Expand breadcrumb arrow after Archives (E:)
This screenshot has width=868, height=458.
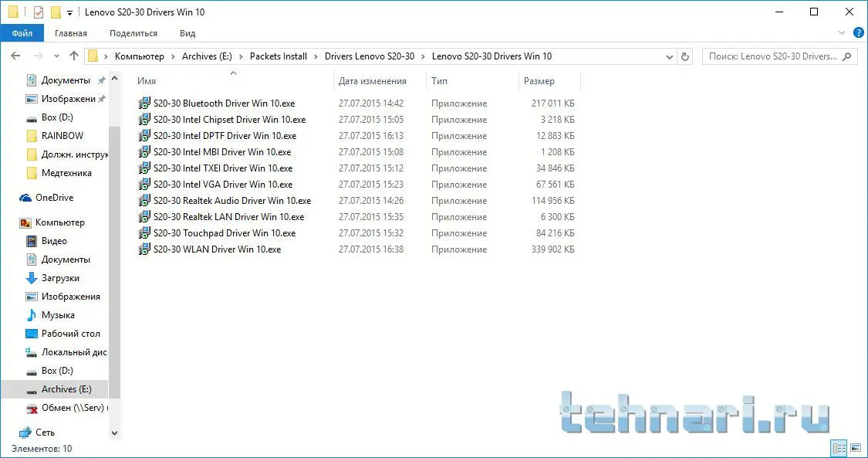241,56
